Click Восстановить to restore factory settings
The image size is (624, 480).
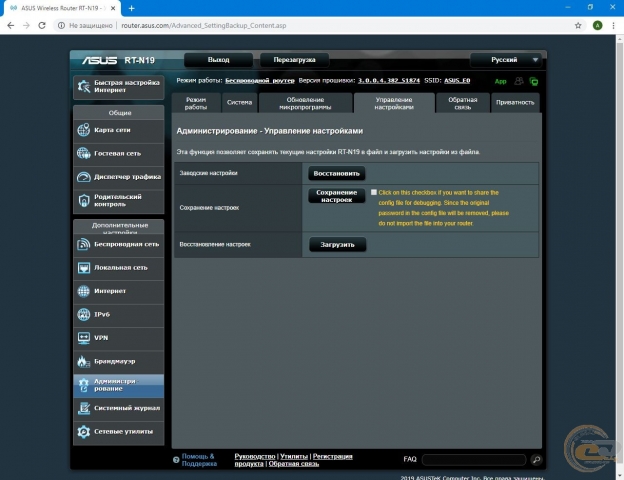click(337, 173)
